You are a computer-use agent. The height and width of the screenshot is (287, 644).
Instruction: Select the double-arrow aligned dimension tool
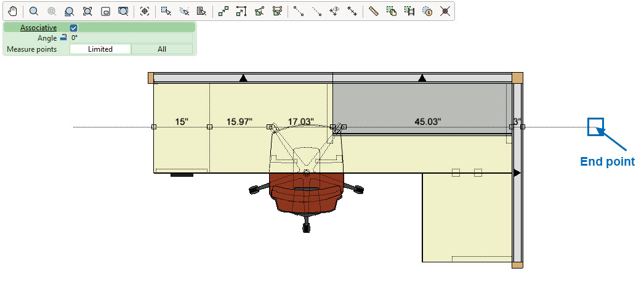[x=352, y=11]
